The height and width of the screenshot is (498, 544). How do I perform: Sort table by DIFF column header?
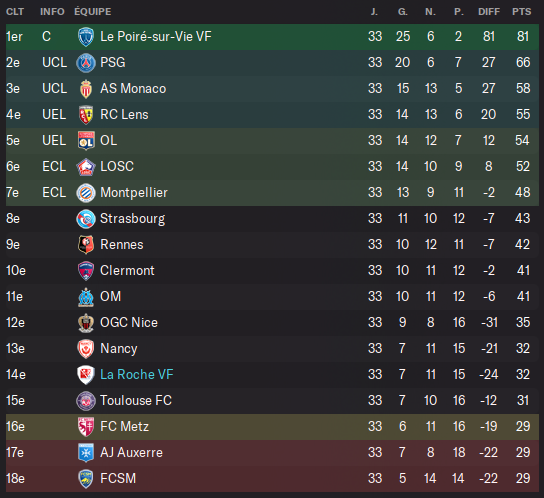(x=489, y=12)
